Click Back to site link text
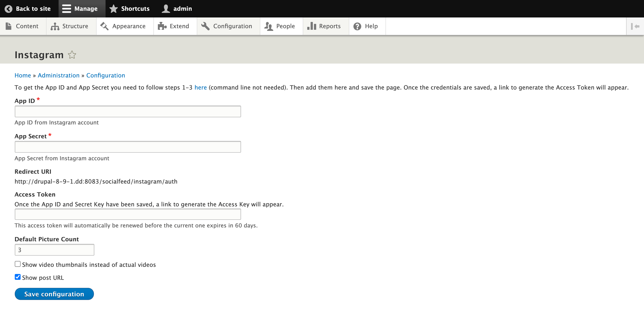This screenshot has width=644, height=321. click(33, 9)
